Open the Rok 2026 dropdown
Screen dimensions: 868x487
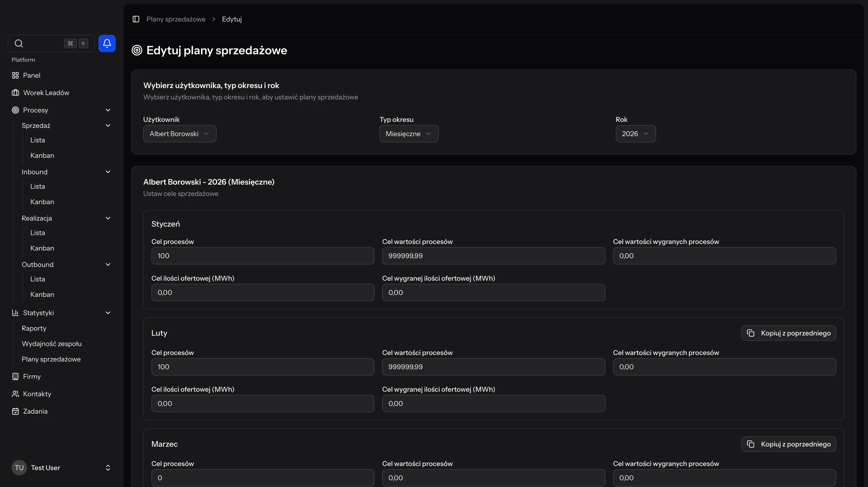tap(635, 133)
